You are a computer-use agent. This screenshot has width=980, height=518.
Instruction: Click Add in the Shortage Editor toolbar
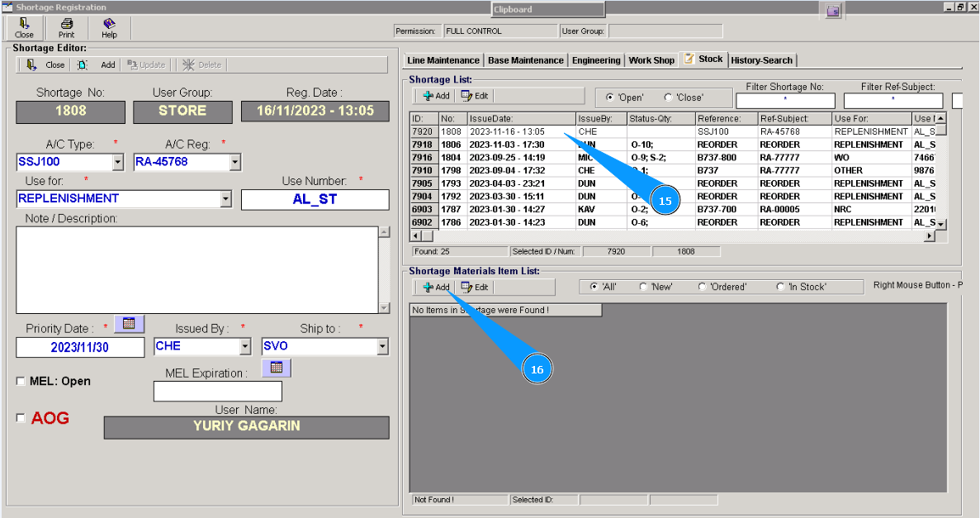click(x=101, y=64)
